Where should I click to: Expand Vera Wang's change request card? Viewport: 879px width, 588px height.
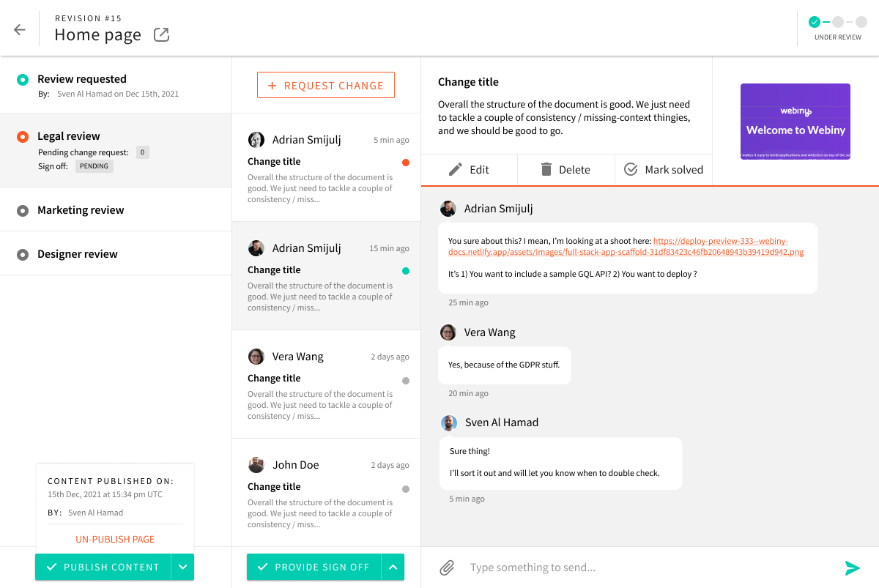[x=326, y=384]
